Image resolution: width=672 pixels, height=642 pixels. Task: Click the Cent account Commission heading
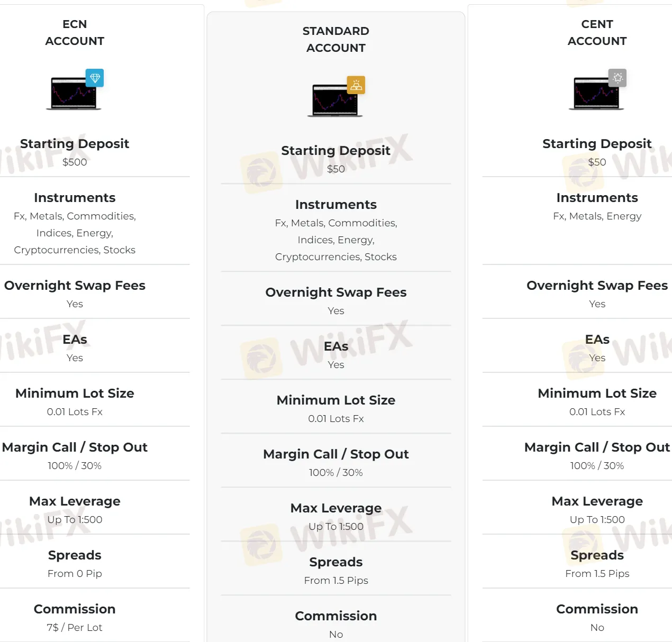[597, 609]
